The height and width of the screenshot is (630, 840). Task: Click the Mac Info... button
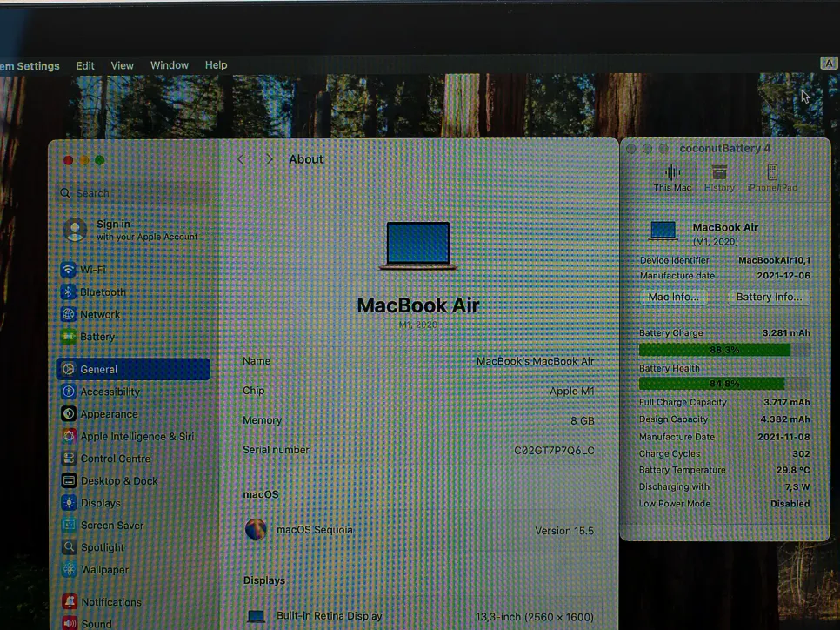pyautogui.click(x=673, y=297)
